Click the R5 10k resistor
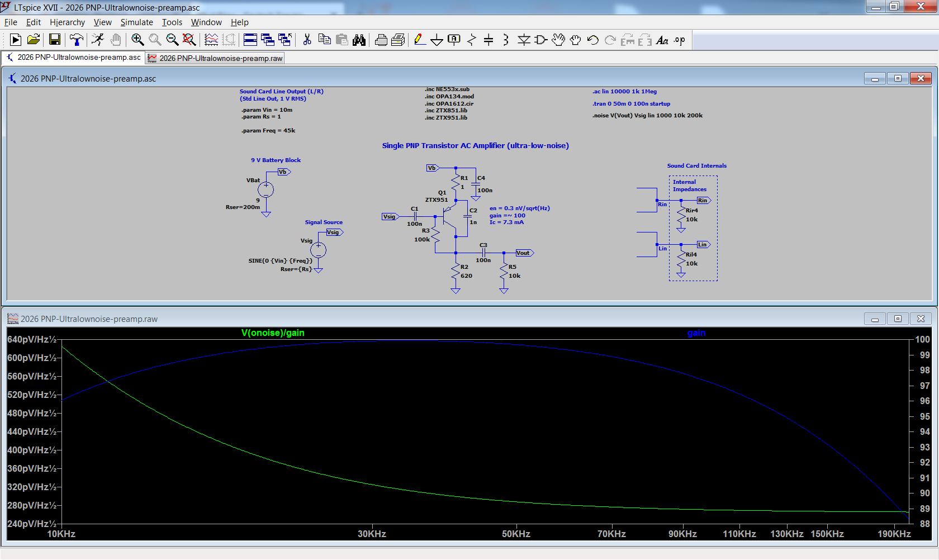This screenshot has height=560, width=939. [504, 272]
